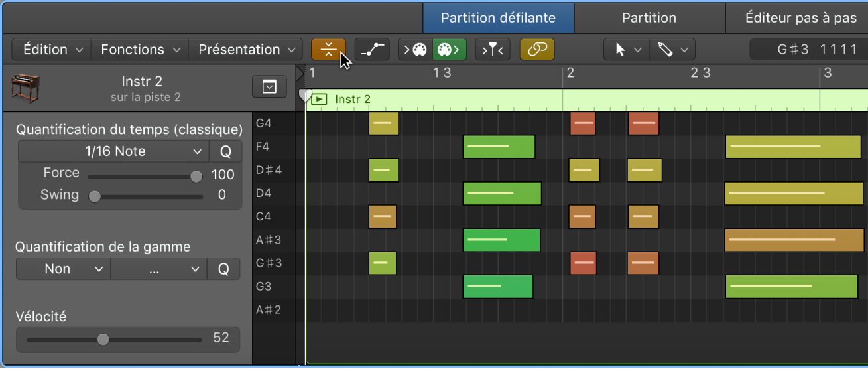868x369 pixels.
Task: Toggle the MIDI In button
Action: click(416, 50)
